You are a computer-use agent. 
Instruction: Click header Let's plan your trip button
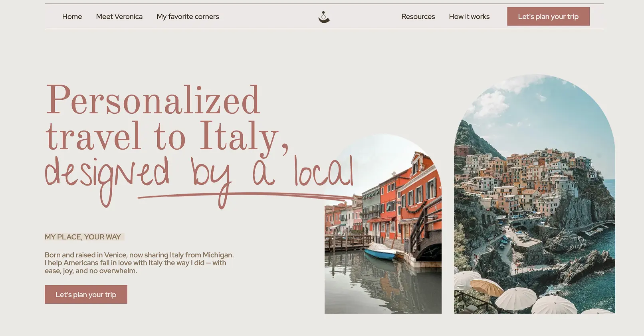(x=548, y=16)
